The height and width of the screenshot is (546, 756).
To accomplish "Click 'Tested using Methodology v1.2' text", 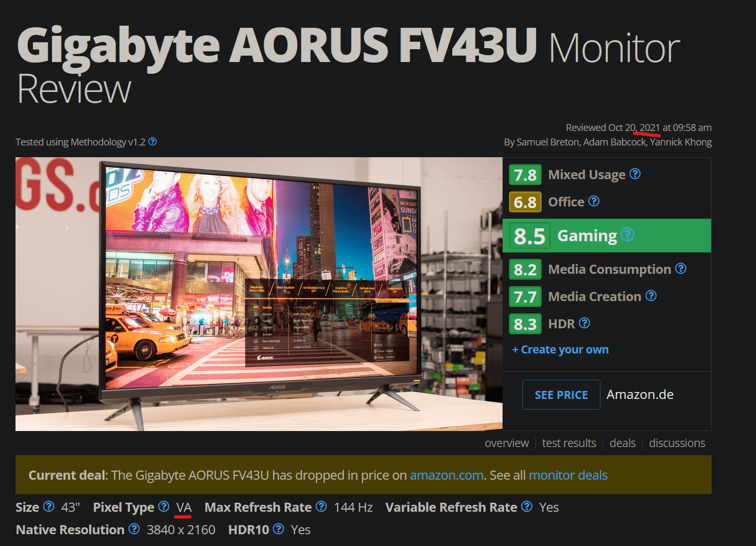I will pos(80,142).
